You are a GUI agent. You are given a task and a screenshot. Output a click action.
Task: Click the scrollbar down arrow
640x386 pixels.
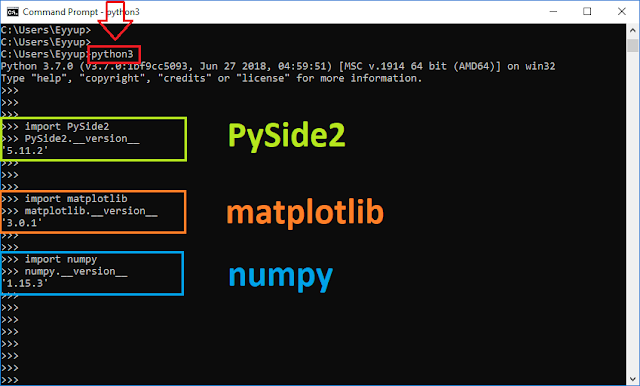[x=633, y=379]
